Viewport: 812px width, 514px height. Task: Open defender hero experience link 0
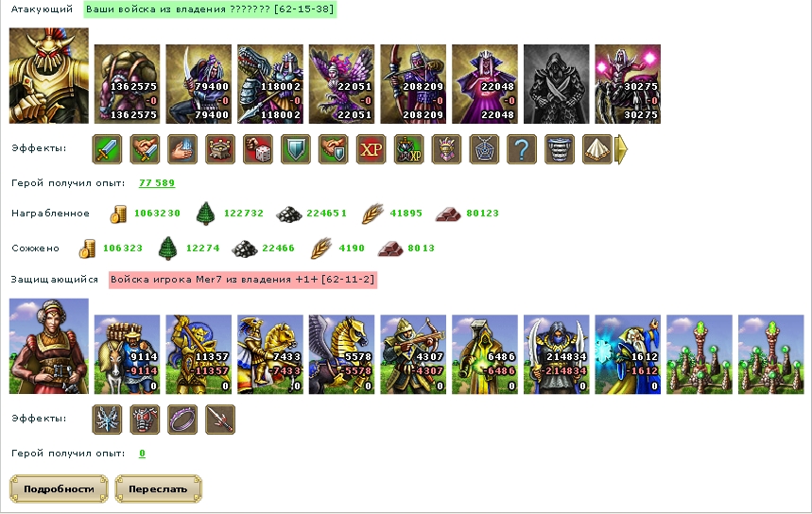pyautogui.click(x=142, y=454)
